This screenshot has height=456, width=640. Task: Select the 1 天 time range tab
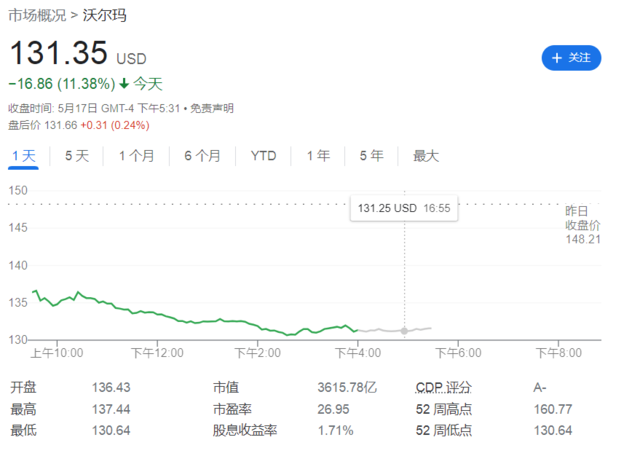click(23, 156)
